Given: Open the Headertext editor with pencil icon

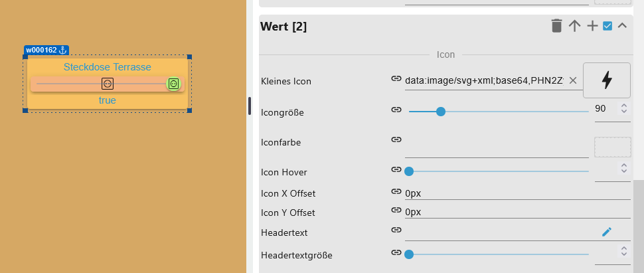Looking at the screenshot, I should [x=607, y=231].
